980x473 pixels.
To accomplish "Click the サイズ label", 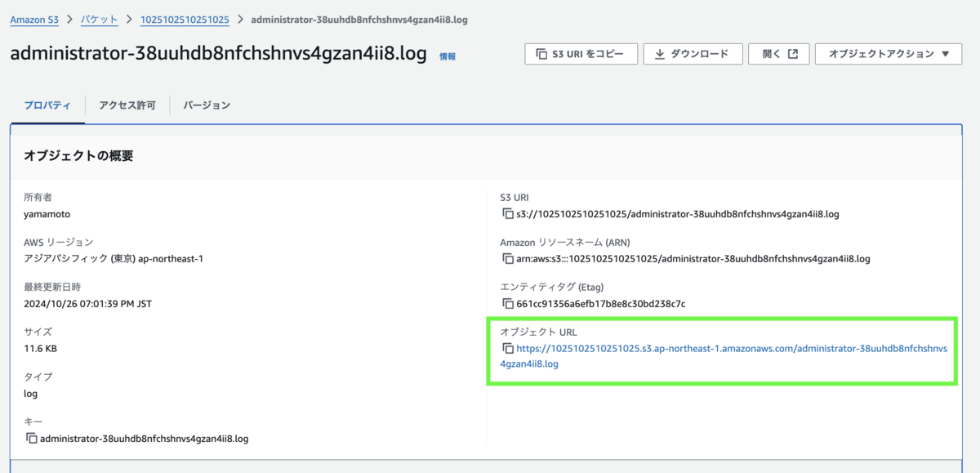I will pos(38,332).
